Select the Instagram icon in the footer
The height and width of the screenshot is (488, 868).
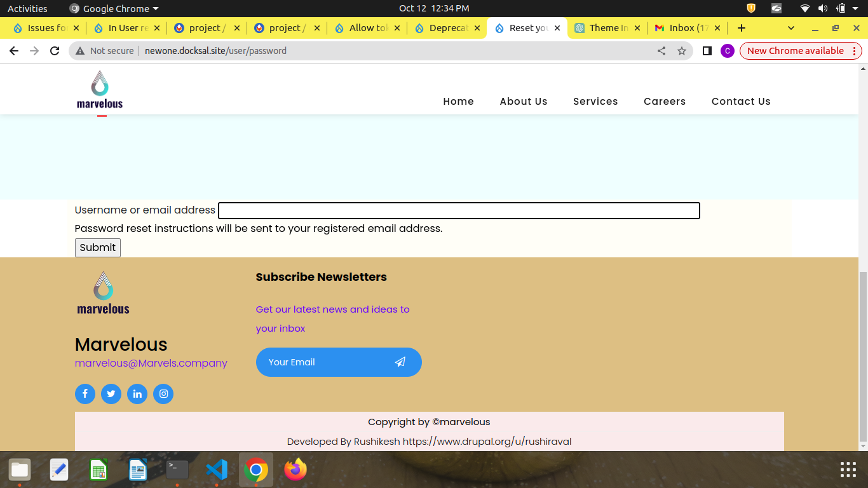tap(163, 394)
